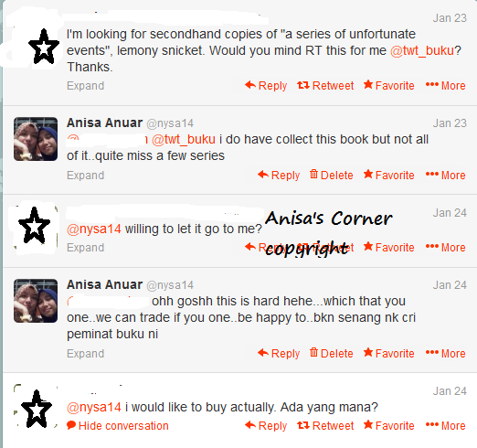
Task: Open More menu on 'willing to let it go' tweet
Action: coord(445,248)
